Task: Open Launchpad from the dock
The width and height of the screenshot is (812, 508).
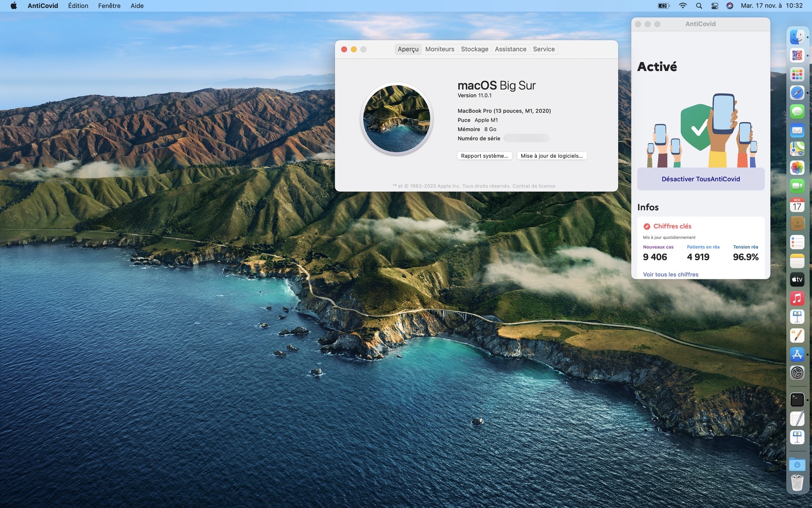Action: click(x=797, y=74)
